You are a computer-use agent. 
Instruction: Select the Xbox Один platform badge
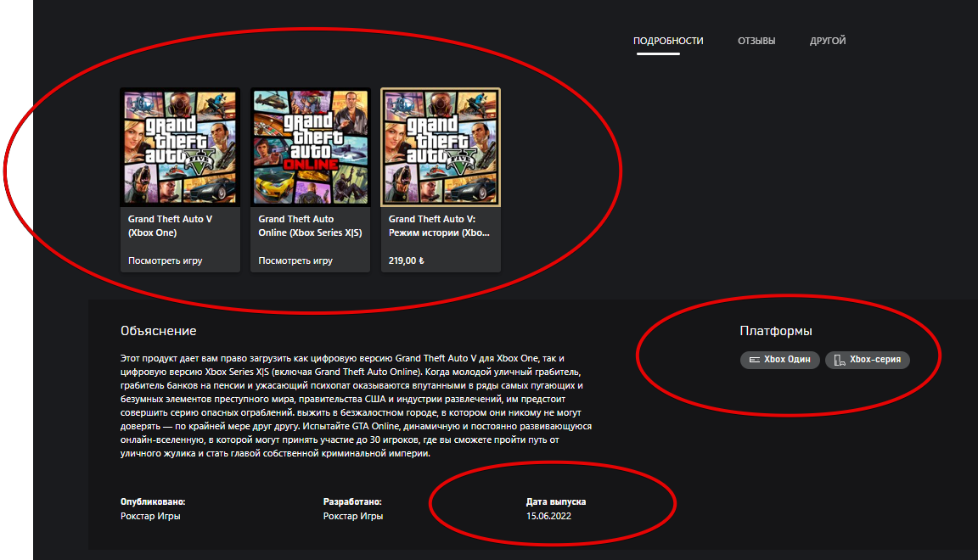779,360
